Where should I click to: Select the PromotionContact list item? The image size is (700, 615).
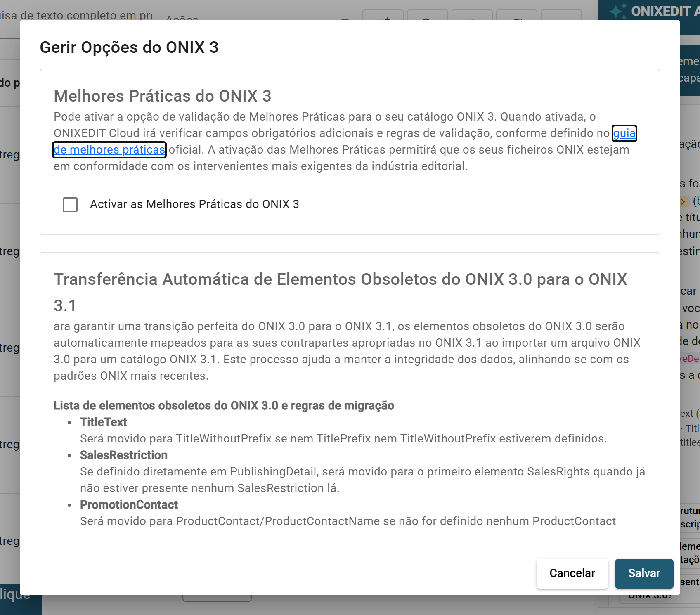coord(129,504)
